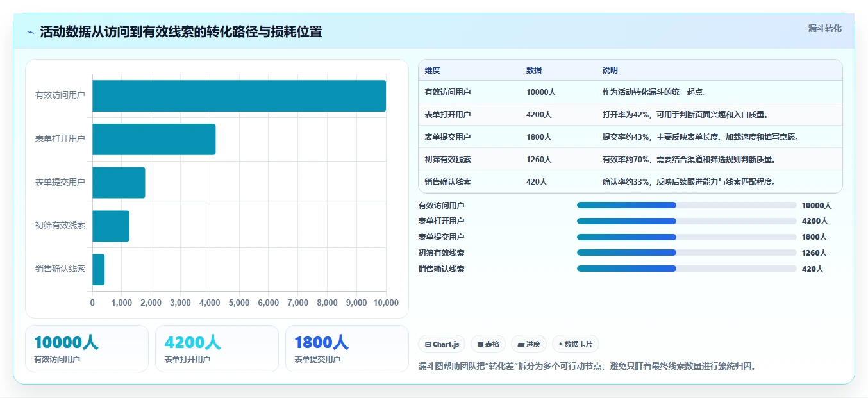Click the 有效访问用户 progress list label
The width and height of the screenshot is (868, 398).
[442, 206]
